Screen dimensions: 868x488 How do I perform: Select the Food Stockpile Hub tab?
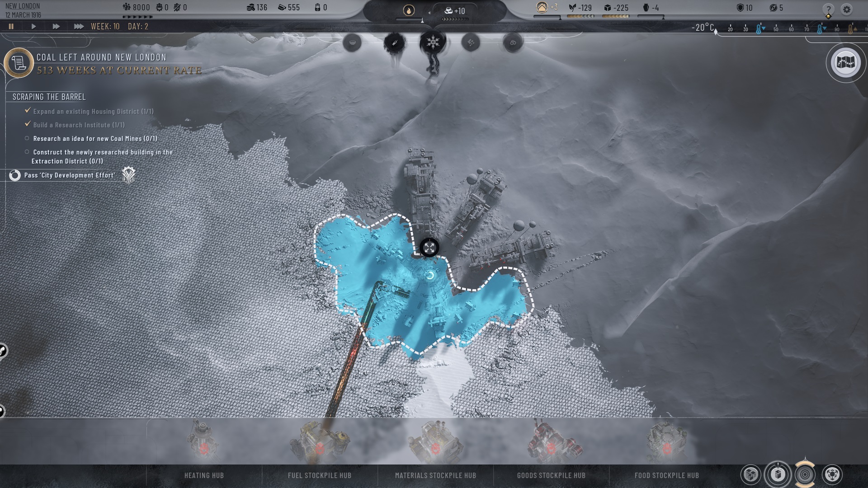click(666, 475)
